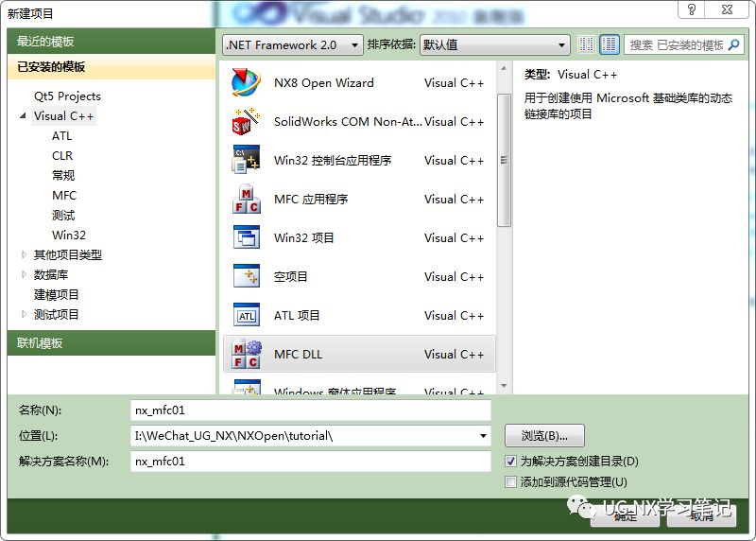Click the template list scroll-down arrow
756x541 pixels.
[x=504, y=386]
